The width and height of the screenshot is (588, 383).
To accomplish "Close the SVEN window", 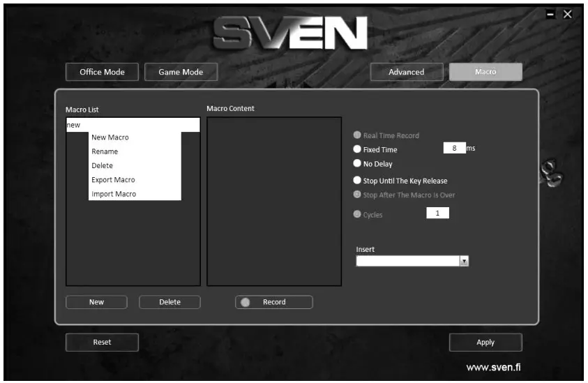I will point(568,14).
